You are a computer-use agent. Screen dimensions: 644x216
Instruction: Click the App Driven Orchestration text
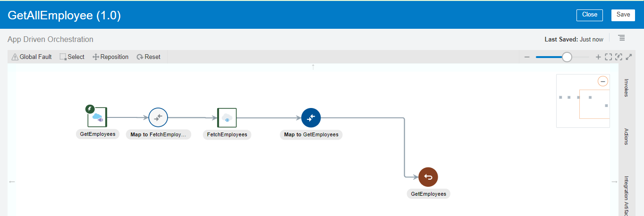pyautogui.click(x=51, y=40)
